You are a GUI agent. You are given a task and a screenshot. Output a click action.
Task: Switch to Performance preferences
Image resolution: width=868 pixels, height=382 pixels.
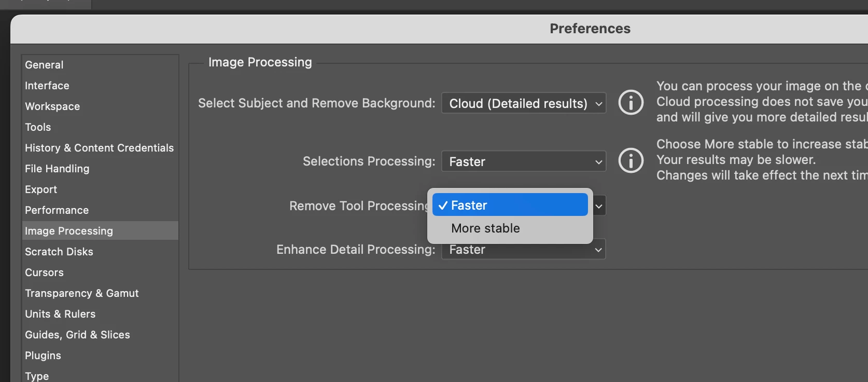coord(57,210)
